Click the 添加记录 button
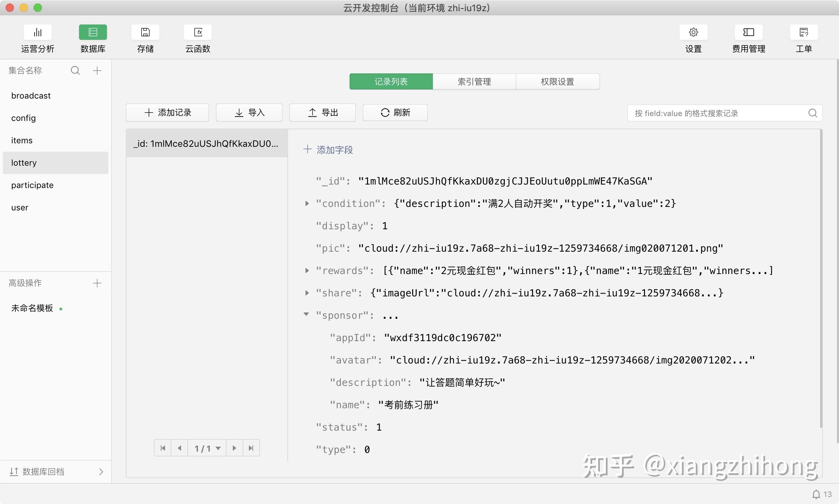839x504 pixels. click(x=167, y=113)
